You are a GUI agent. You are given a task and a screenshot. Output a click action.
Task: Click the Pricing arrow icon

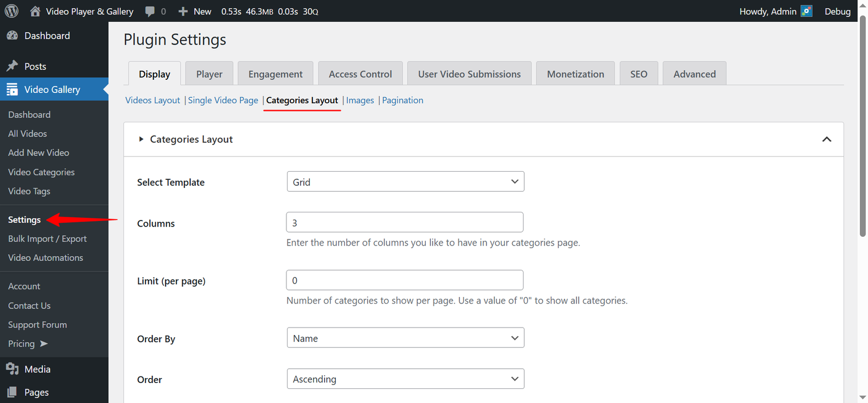pos(44,344)
